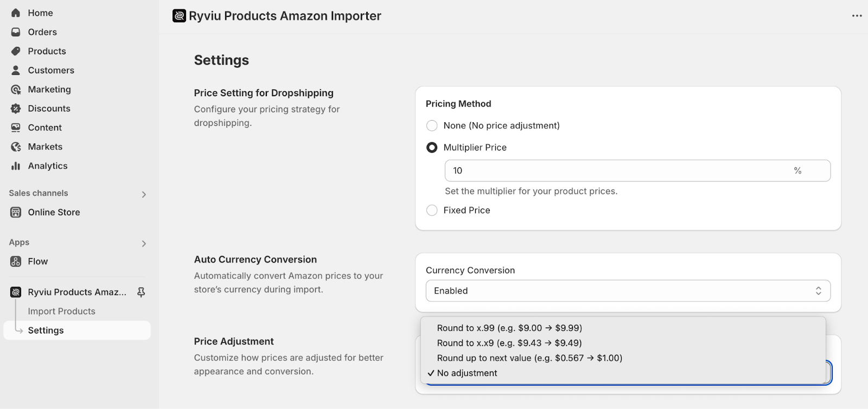Open Import Products in sidebar
Image resolution: width=868 pixels, height=409 pixels.
[x=61, y=311]
